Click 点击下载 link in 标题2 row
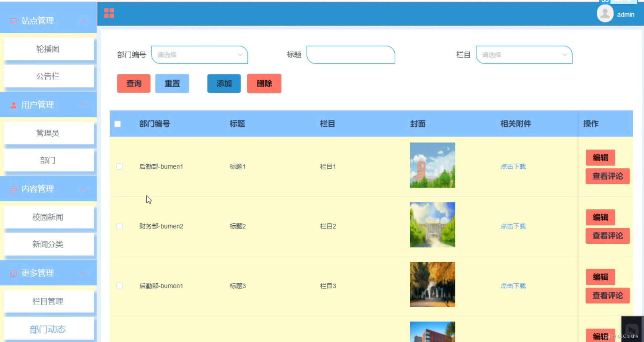This screenshot has width=644, height=342. coord(513,226)
